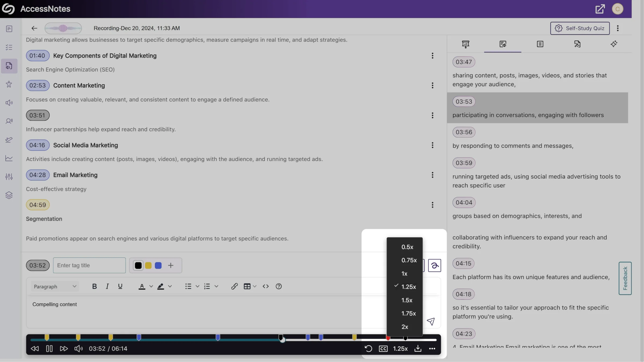Jump to 04:28 Email Marketing note
The width and height of the screenshot is (644, 362).
38,175
